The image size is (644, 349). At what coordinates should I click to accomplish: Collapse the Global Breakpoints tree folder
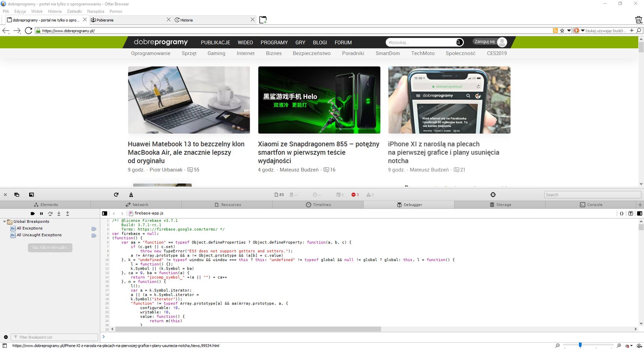(4, 222)
